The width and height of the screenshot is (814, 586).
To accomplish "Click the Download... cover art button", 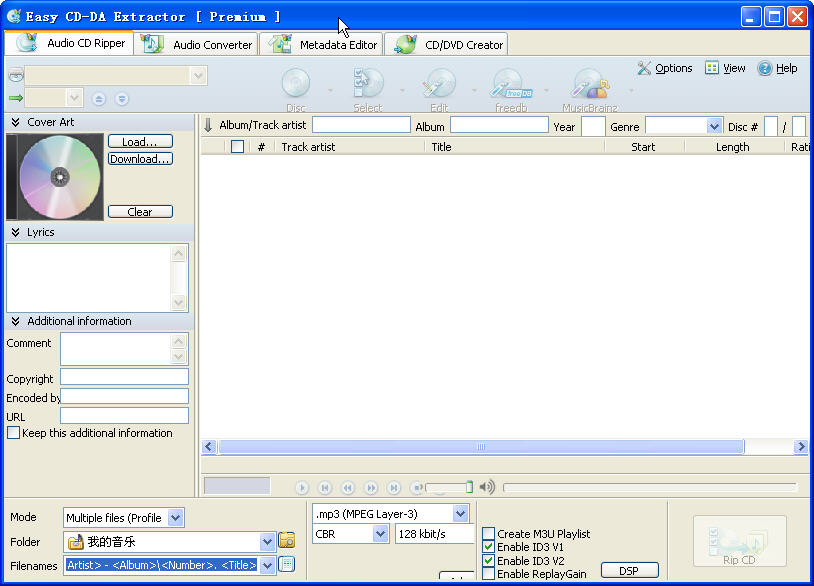I will 140,159.
